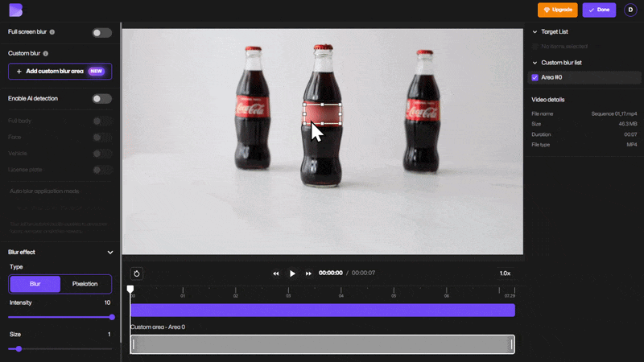Click left trim handle of Area 0 clip
The width and height of the screenshot is (644, 362).
134,344
